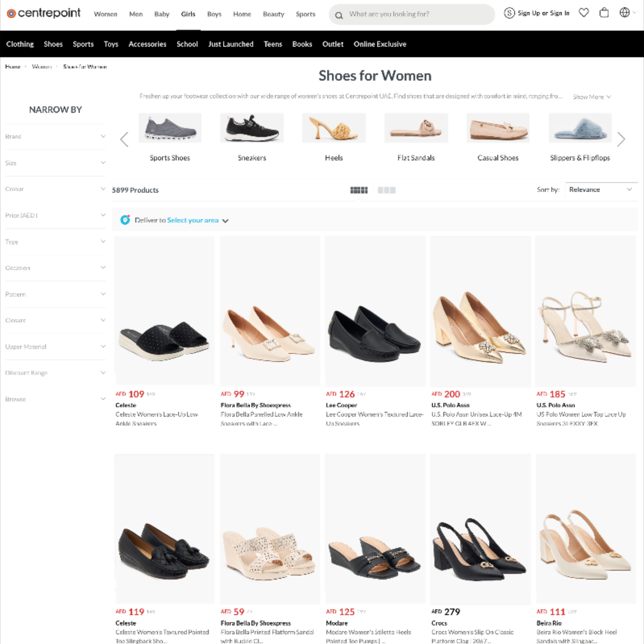The height and width of the screenshot is (644, 644).
Task: Expand the Closure filter
Action: tap(55, 320)
